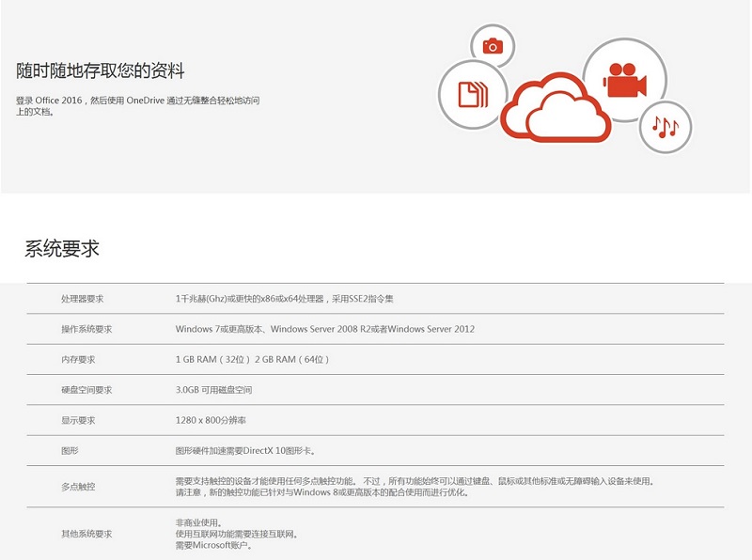Select the 多点触控 row label

pos(78,487)
